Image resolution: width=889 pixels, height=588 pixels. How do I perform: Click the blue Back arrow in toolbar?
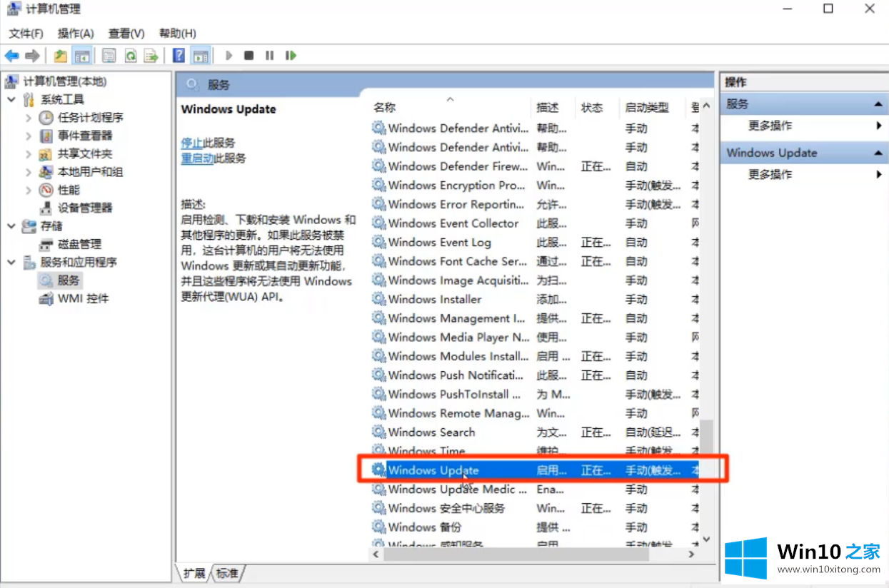coord(11,56)
